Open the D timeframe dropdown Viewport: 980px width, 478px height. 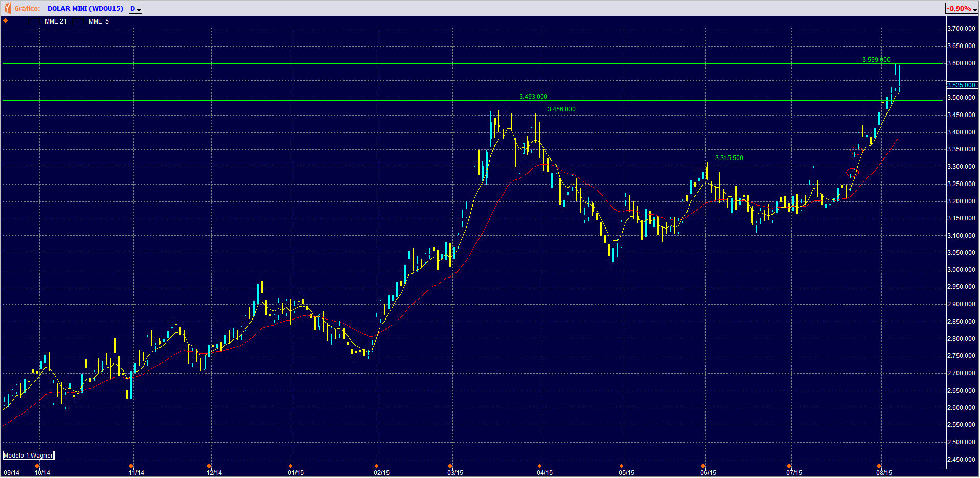(135, 8)
